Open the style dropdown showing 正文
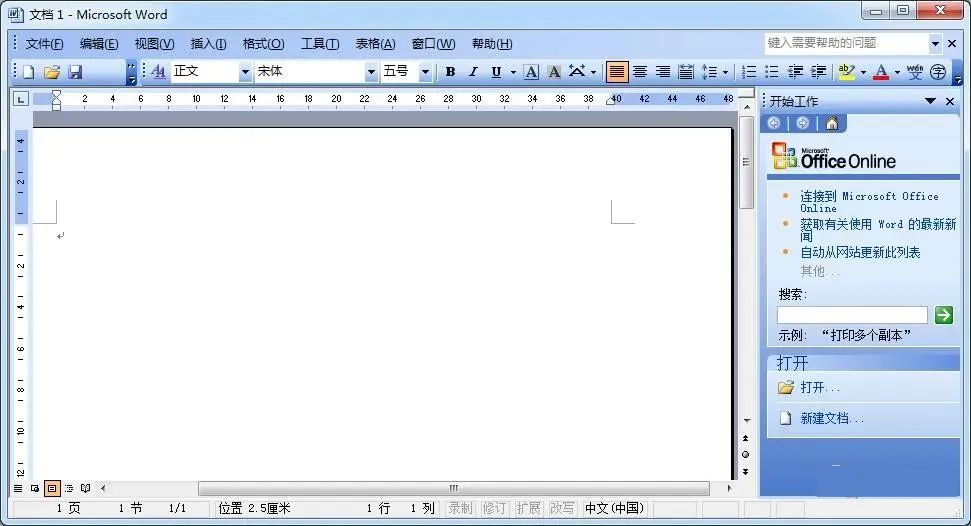Image resolution: width=971 pixels, height=526 pixels. pyautogui.click(x=245, y=72)
